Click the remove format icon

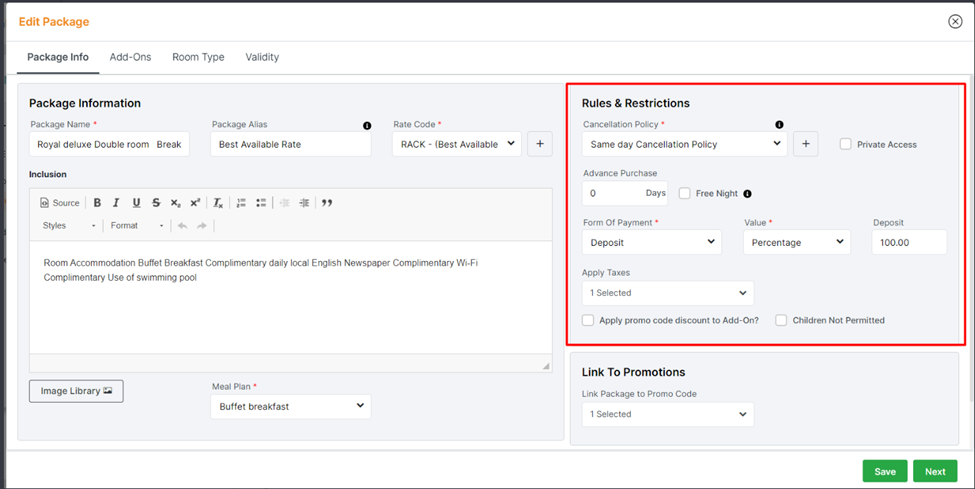218,203
